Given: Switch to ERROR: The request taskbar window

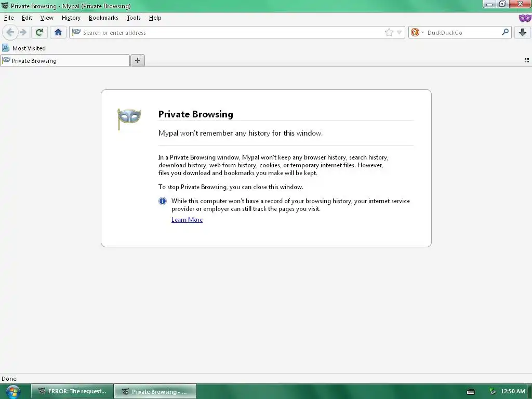Looking at the screenshot, I should [x=72, y=391].
